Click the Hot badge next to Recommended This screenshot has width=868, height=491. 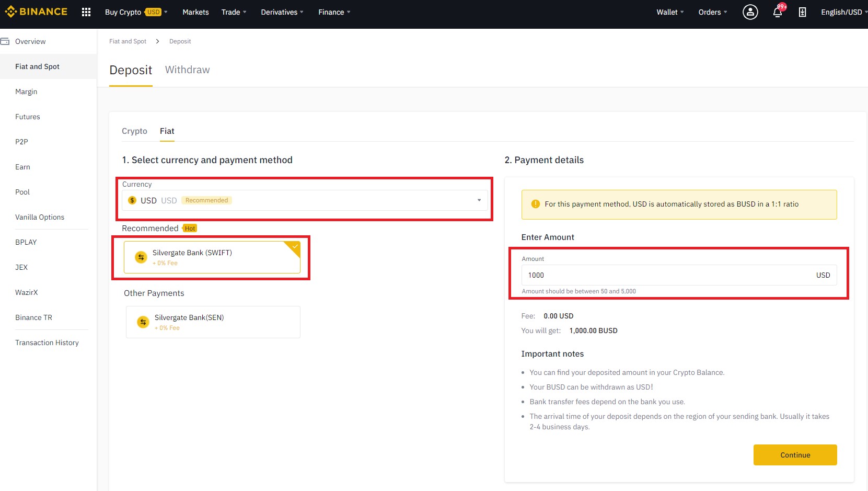(x=190, y=229)
